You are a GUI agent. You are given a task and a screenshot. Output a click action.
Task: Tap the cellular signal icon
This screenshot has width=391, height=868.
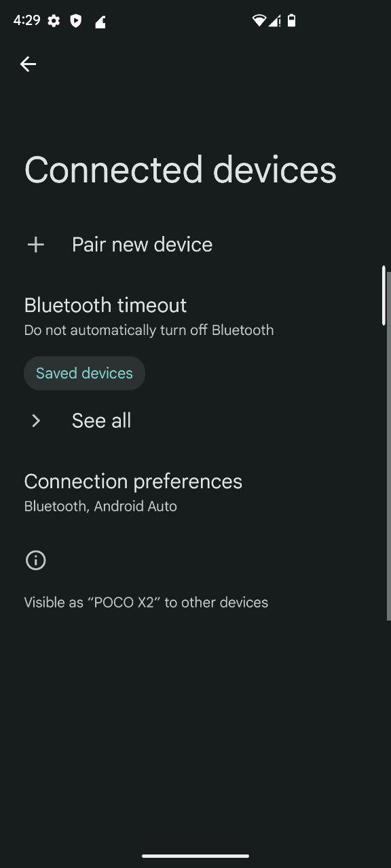[275, 21]
